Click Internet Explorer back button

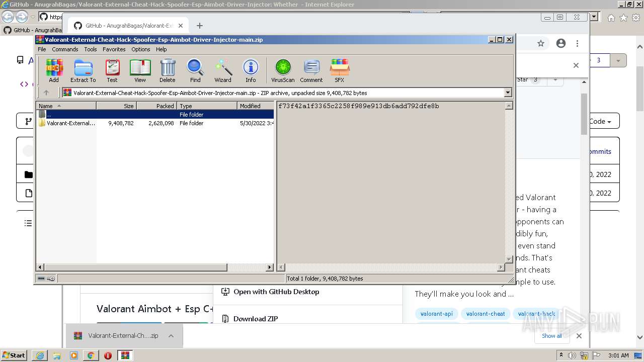pos(8,17)
